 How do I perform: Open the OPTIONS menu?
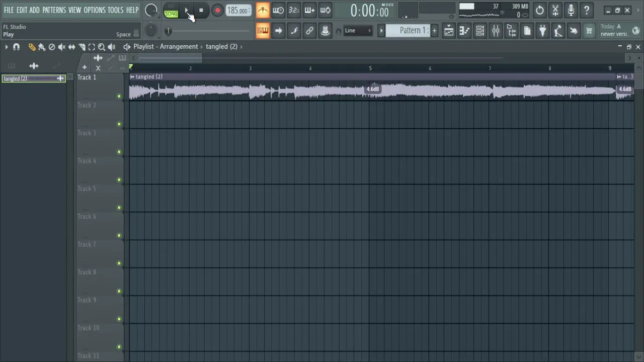pos(95,10)
